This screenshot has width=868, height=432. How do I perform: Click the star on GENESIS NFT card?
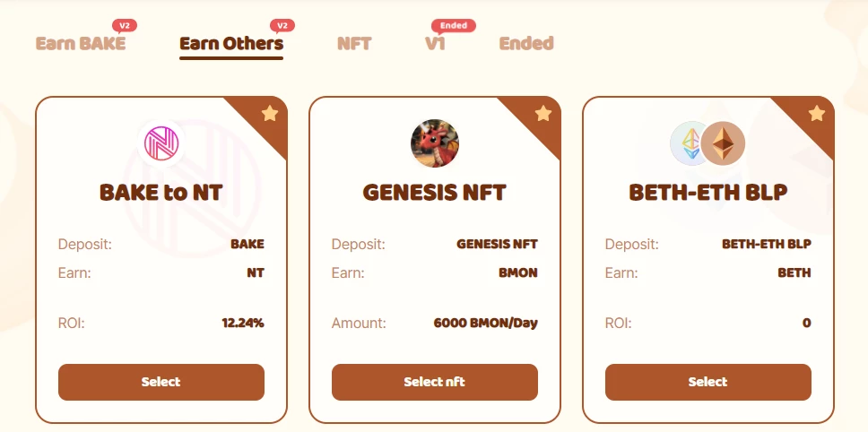[x=543, y=114]
